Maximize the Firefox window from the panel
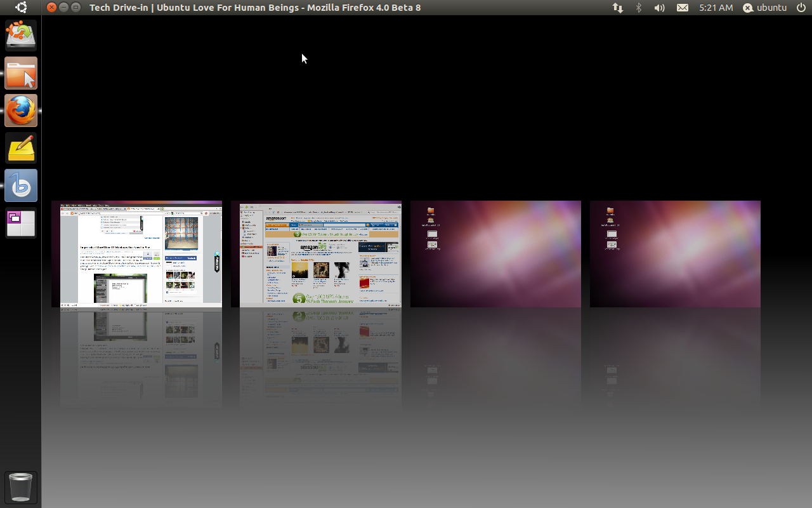Viewport: 812px width, 508px height. tap(76, 8)
